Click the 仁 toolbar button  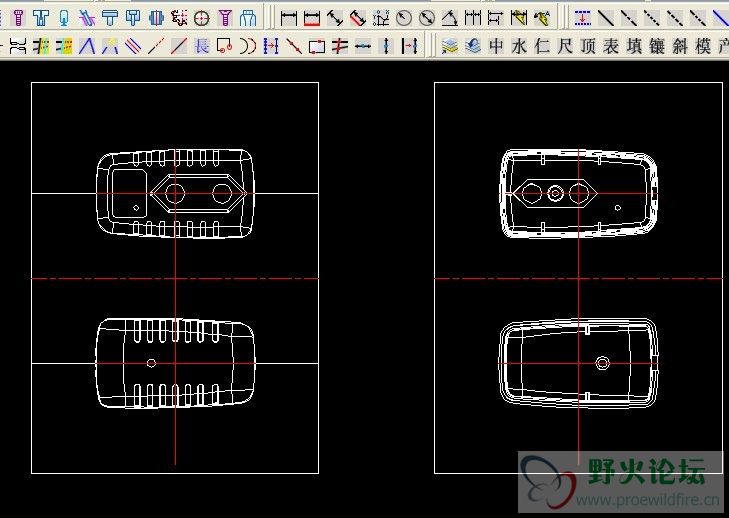542,46
